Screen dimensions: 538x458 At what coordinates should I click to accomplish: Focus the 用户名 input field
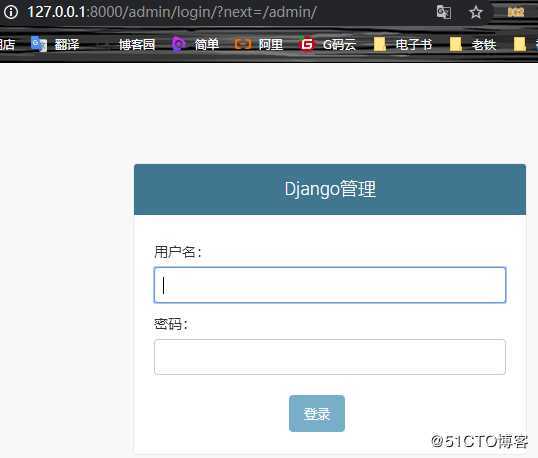[x=330, y=285]
